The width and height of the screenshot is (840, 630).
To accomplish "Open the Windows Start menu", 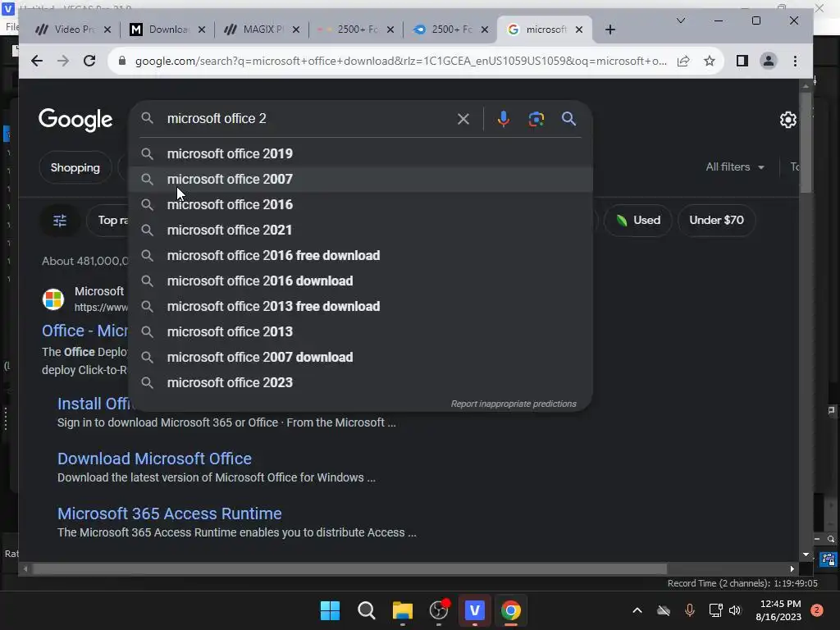I will [330, 610].
